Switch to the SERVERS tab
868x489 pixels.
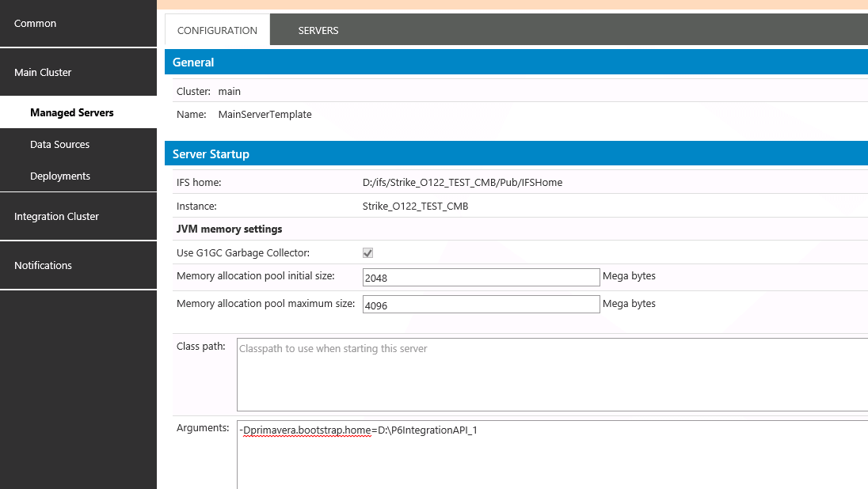point(318,30)
